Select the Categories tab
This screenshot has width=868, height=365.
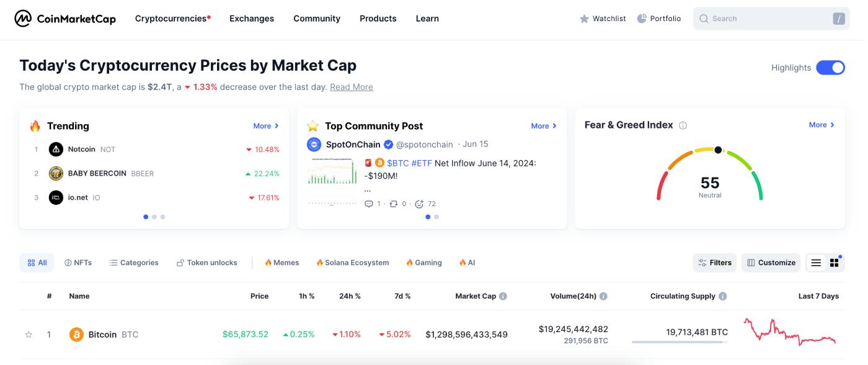tap(134, 263)
